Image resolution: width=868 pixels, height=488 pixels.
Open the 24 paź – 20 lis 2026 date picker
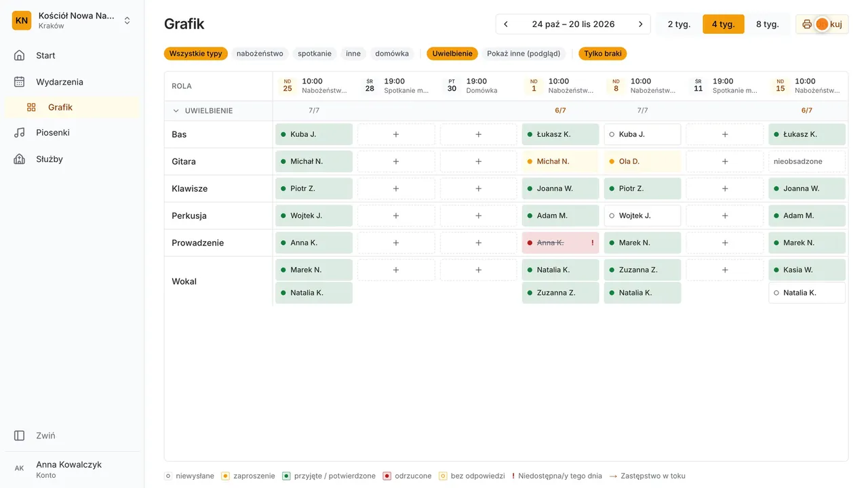573,24
